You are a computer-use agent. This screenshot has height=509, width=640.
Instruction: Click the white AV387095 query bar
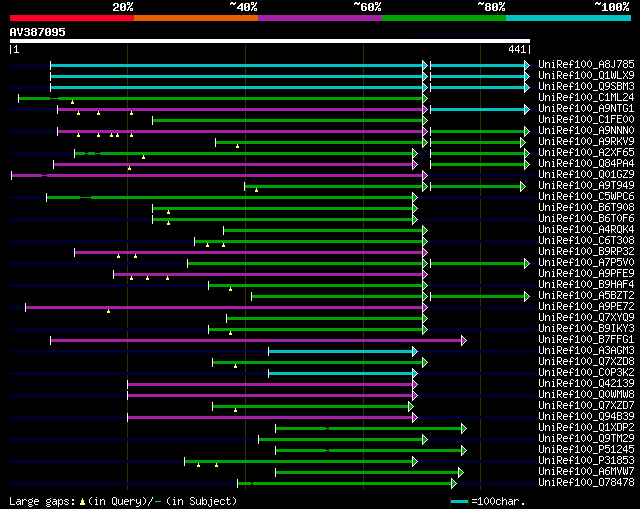pos(270,41)
